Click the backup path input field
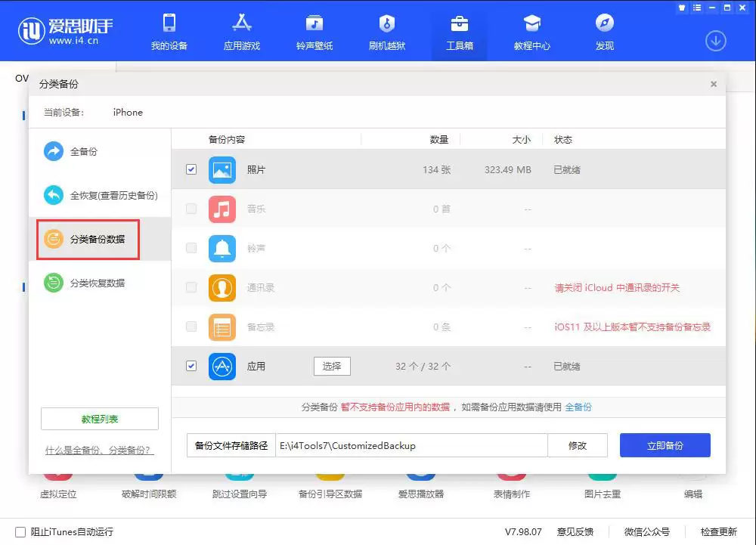 click(x=411, y=446)
